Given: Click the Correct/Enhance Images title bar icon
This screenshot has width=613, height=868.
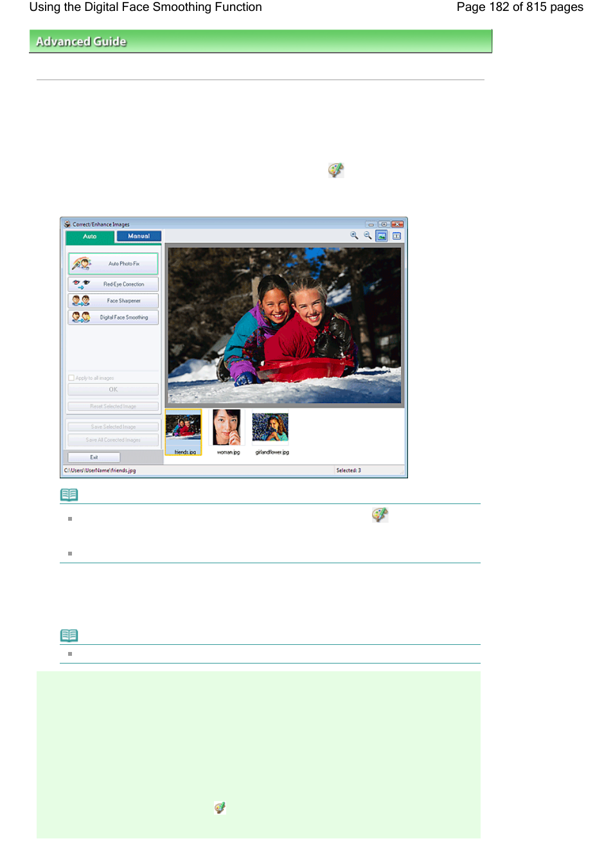Looking at the screenshot, I should point(67,224).
